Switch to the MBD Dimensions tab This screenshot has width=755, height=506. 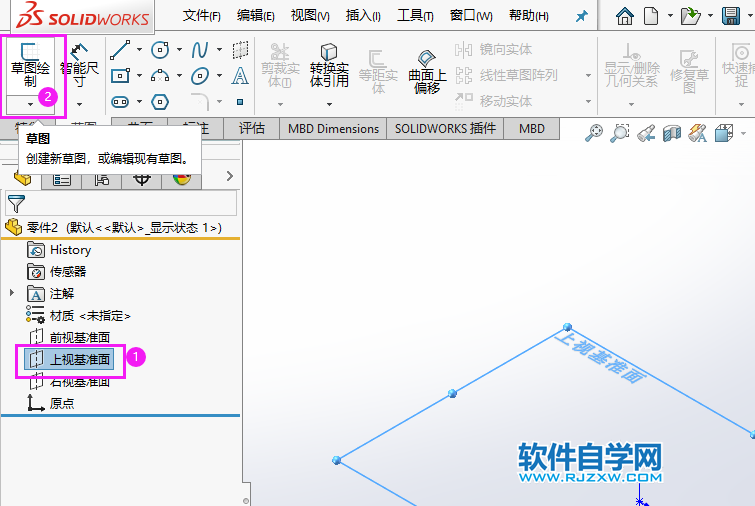point(333,129)
